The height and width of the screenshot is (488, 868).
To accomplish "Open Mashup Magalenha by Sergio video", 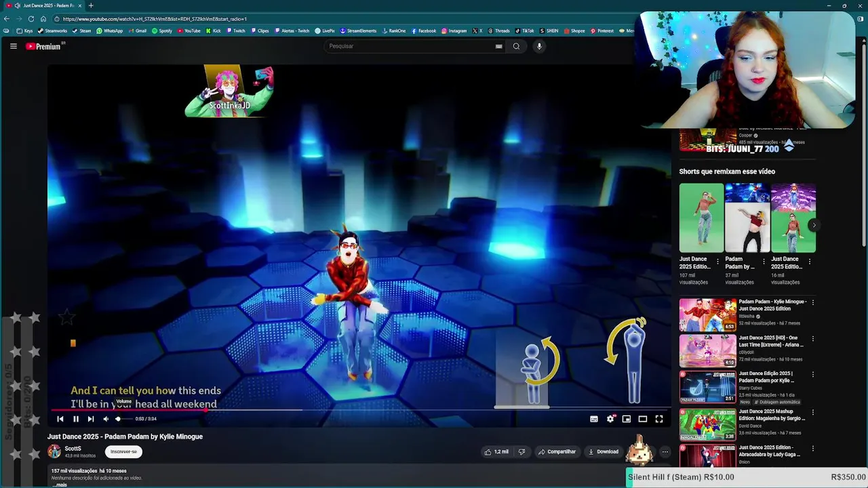I will click(x=708, y=424).
